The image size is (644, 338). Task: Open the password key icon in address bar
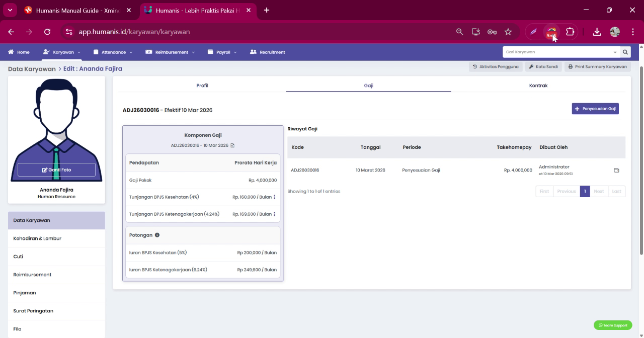[492, 32]
